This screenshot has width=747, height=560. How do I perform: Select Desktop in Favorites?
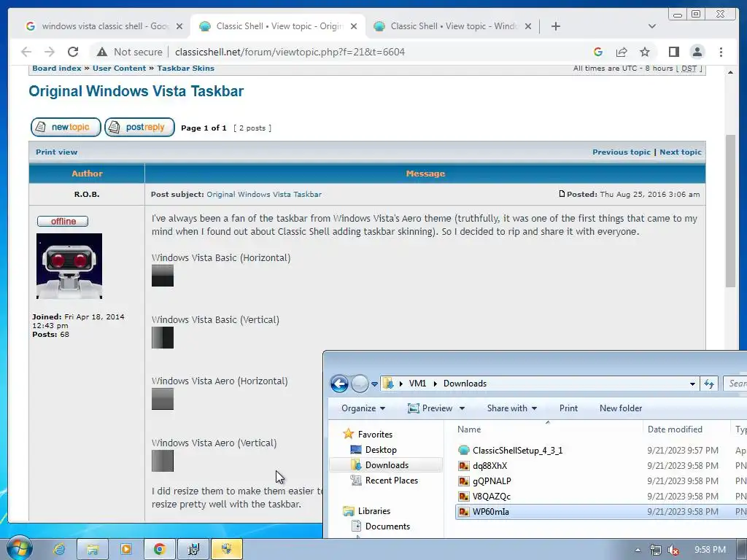[380, 449]
